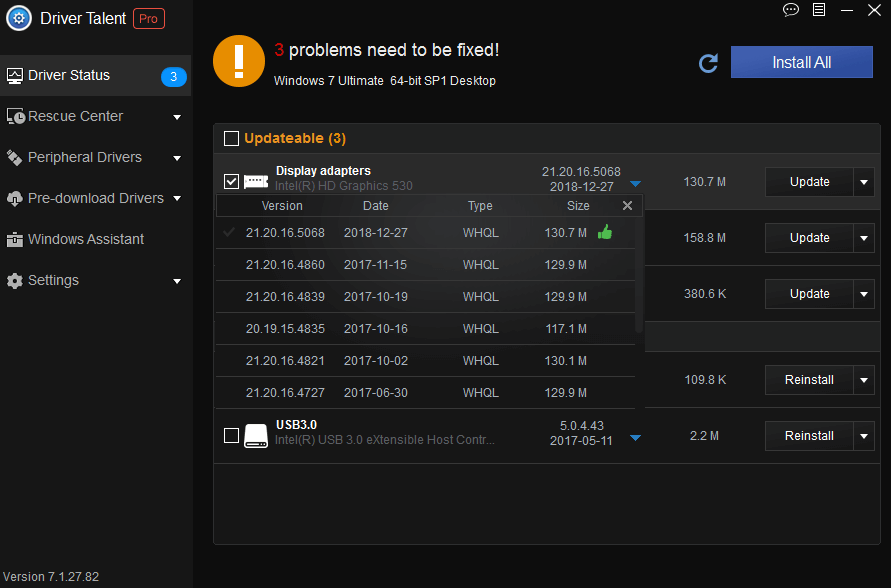Expand the Peripheral Drivers menu arrow
This screenshot has width=891, height=588.
click(x=177, y=158)
